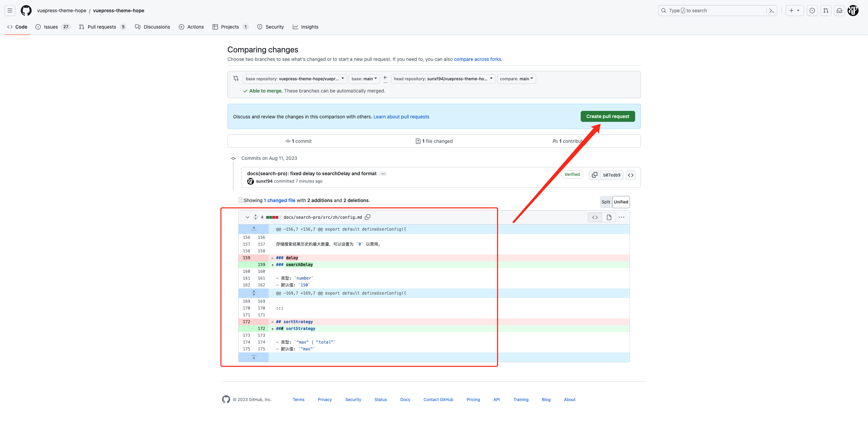Click the 1 commit summary tab

pos(299,141)
